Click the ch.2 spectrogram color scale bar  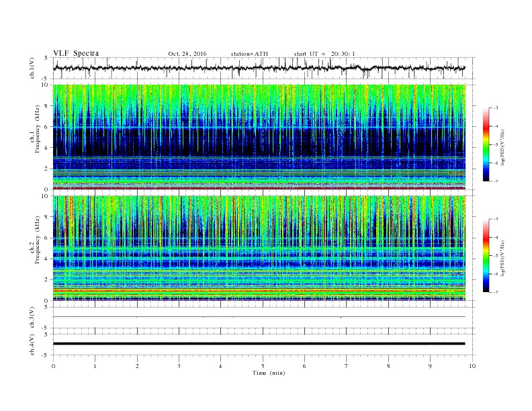[486, 255]
